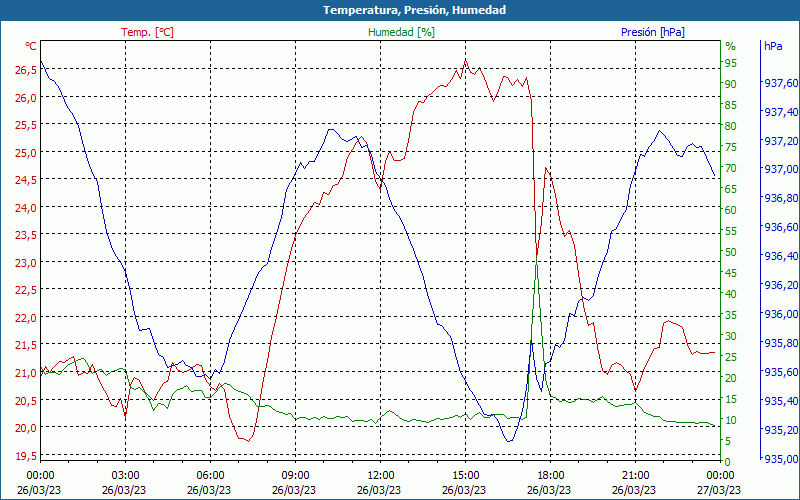Click the 936,20 pressure axis value
Screen dimensions: 800x500
tap(780, 285)
